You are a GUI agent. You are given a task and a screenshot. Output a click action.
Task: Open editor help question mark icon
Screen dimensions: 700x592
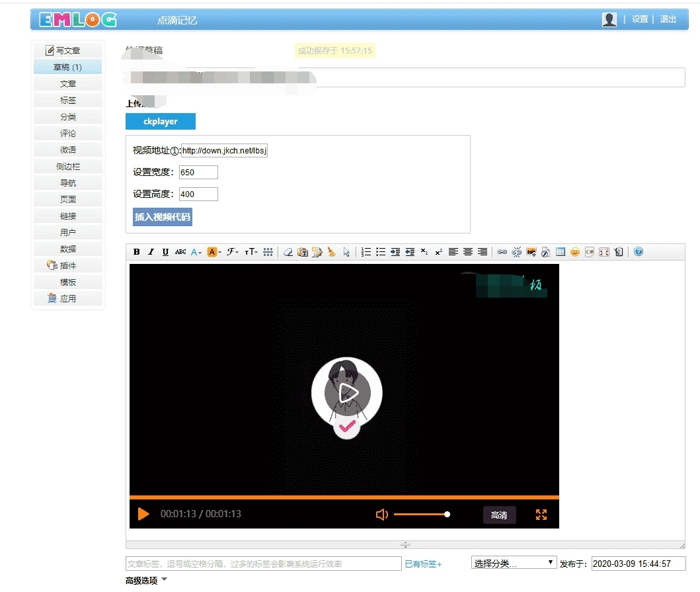tap(638, 252)
